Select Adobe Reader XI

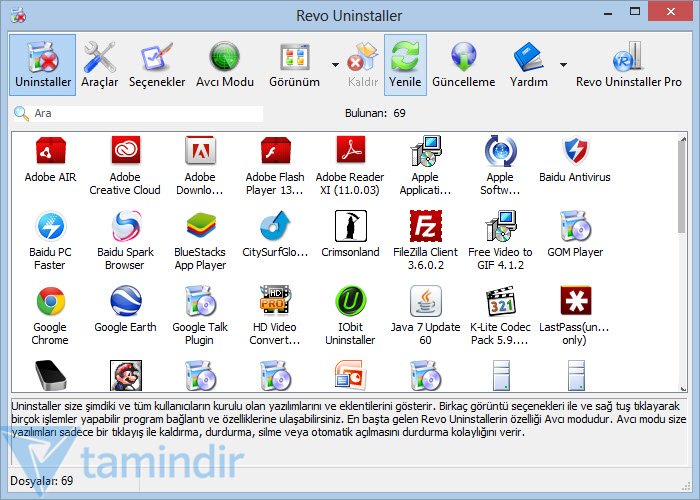pos(350,166)
